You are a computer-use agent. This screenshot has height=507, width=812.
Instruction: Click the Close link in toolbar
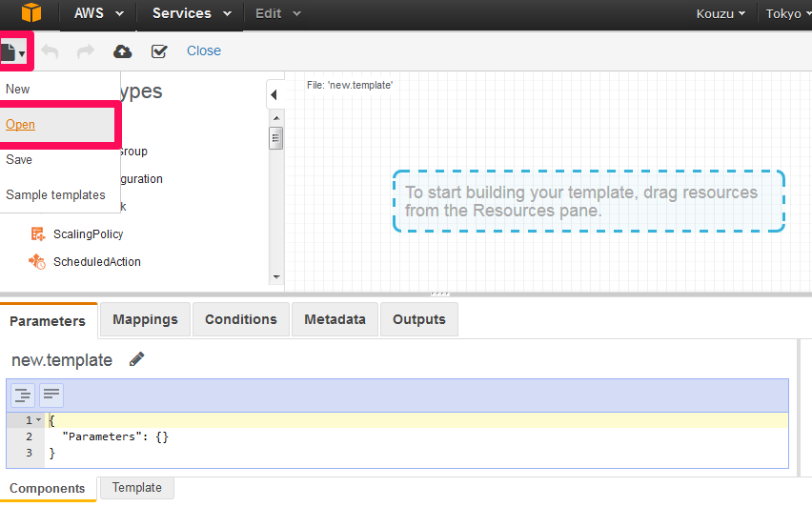pos(204,51)
